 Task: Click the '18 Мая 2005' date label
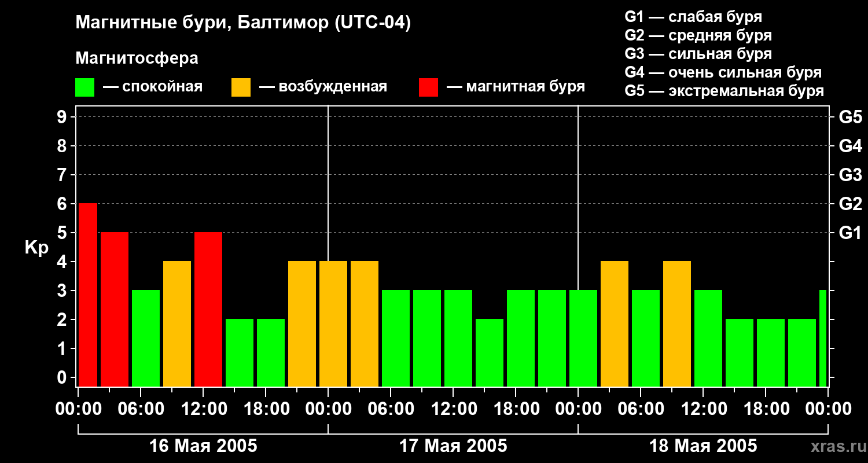click(703, 446)
